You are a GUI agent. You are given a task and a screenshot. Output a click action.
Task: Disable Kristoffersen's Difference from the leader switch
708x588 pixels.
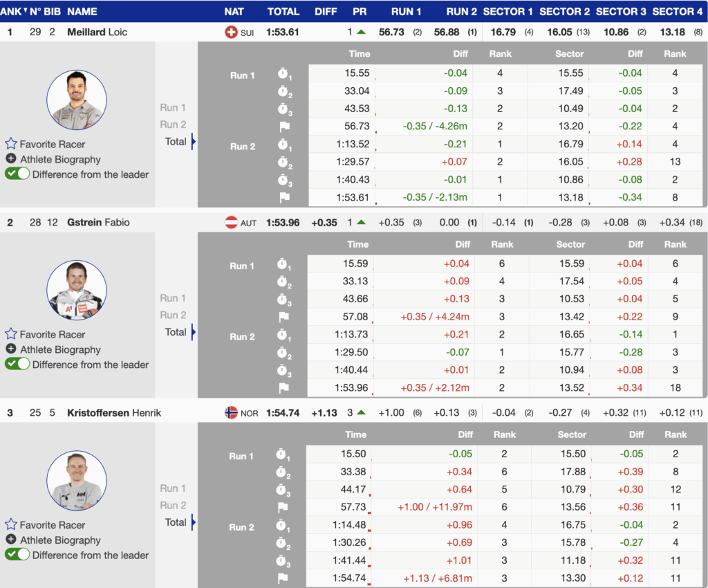pos(17,555)
